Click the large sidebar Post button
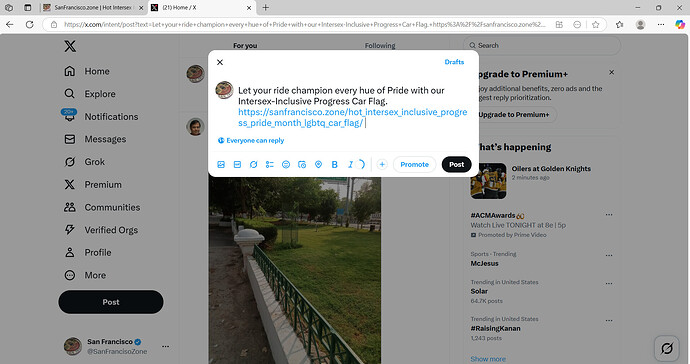 point(111,302)
